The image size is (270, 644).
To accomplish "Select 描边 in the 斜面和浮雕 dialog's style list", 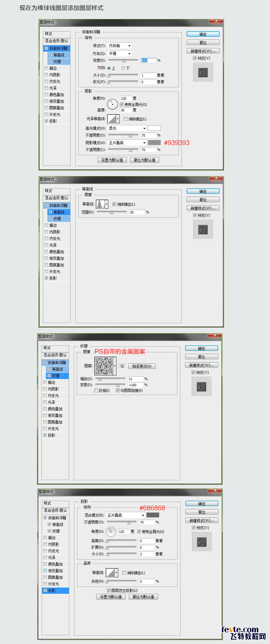I will (x=53, y=68).
